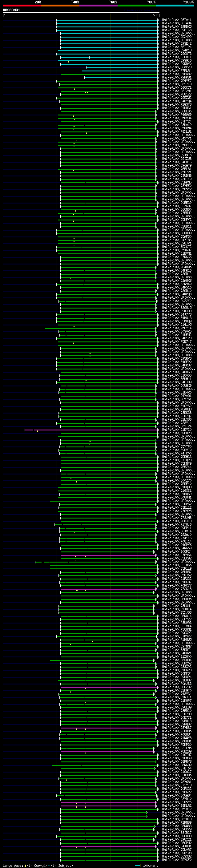Select hit label UniRef100_Q5KNF9
This screenshot has height=868, width=197.
point(176,464)
